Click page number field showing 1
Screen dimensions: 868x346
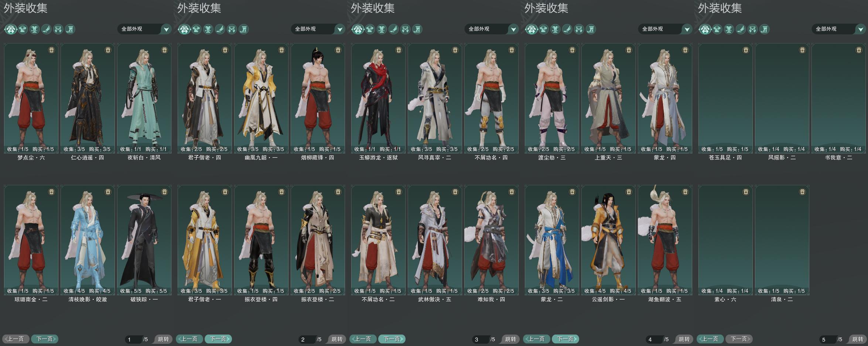[134, 339]
